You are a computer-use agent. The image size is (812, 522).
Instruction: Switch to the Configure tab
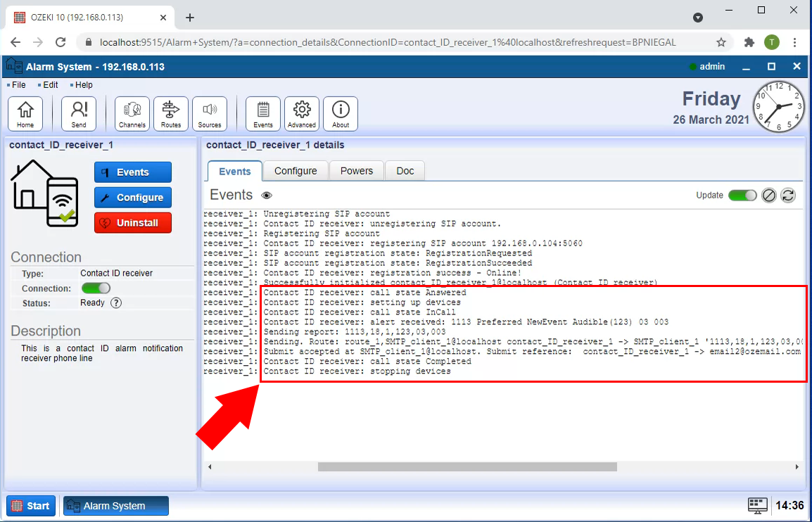click(296, 171)
